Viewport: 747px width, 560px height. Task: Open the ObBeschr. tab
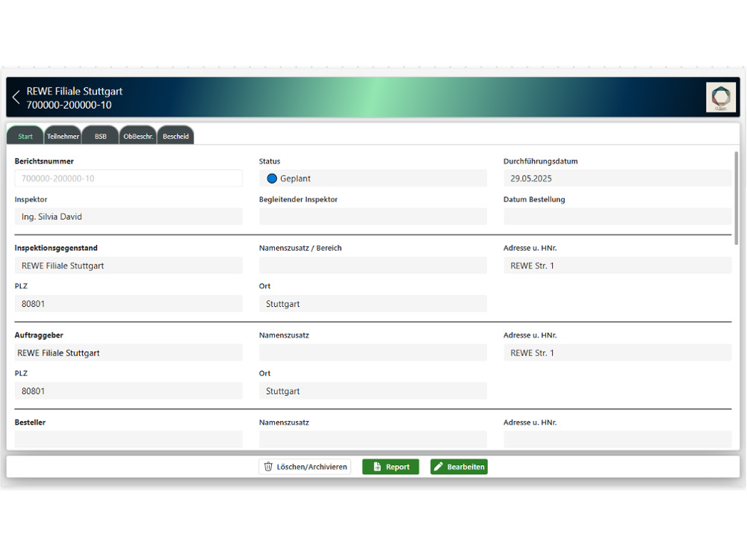(x=138, y=136)
